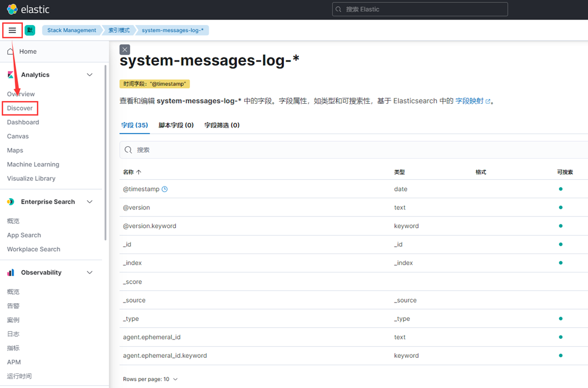Click searchable dot for @version row
588x388 pixels.
click(561, 208)
